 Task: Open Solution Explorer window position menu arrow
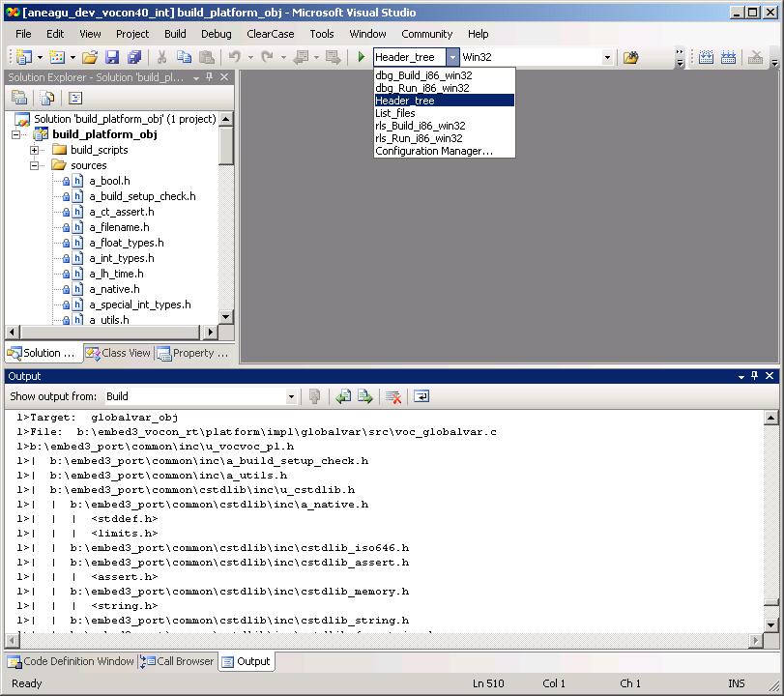pos(196,77)
